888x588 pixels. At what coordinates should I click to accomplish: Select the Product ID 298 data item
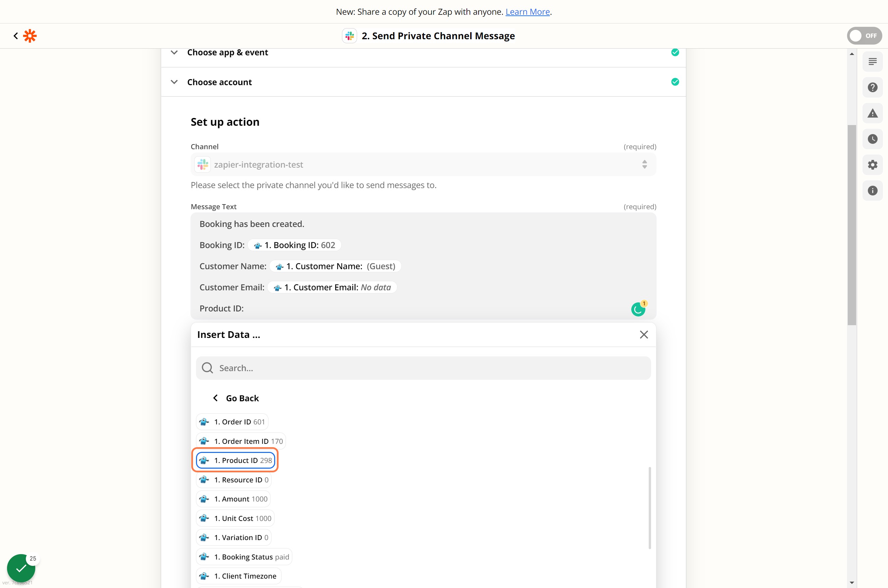point(235,460)
